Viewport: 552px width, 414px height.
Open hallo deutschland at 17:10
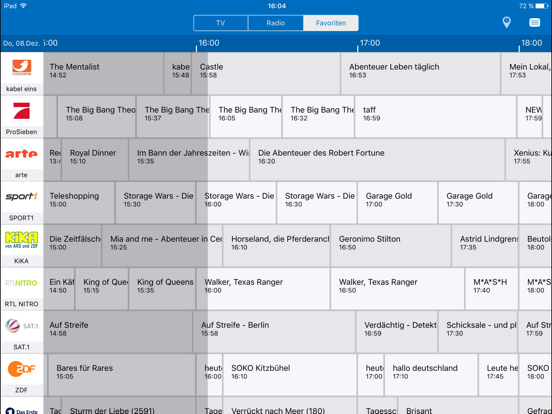[431, 375]
